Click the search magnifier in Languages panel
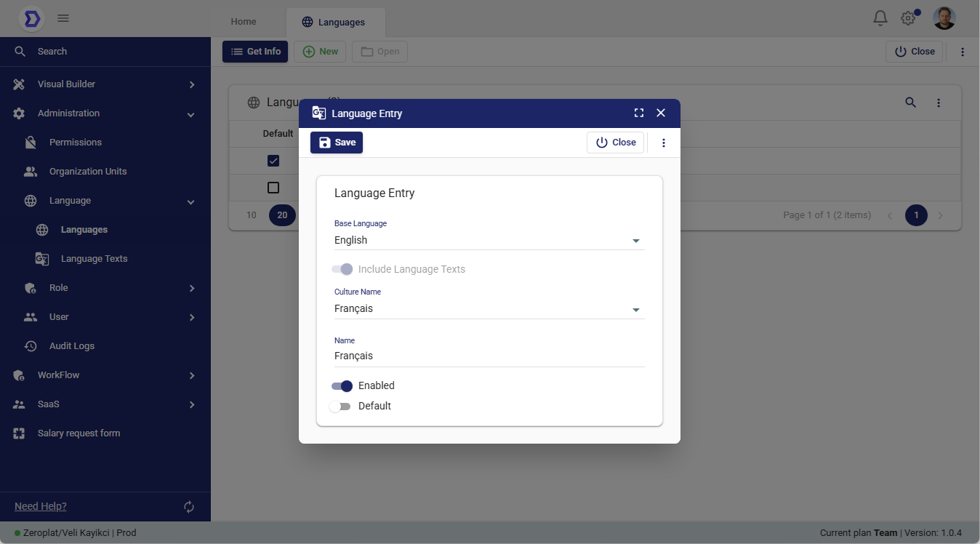This screenshot has width=980, height=544. coord(910,103)
